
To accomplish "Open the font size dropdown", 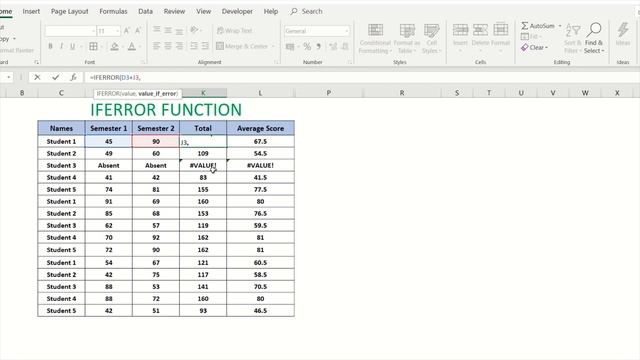I will (x=118, y=31).
